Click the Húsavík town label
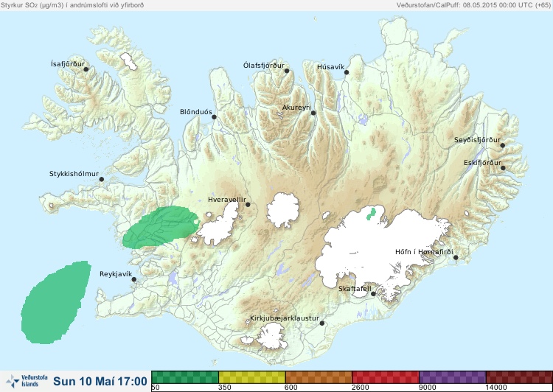Viewport: 553px width, 392px height. pos(330,67)
